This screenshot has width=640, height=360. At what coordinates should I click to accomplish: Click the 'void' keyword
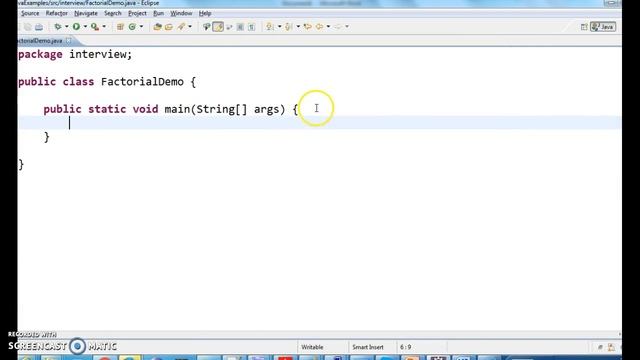coord(145,109)
